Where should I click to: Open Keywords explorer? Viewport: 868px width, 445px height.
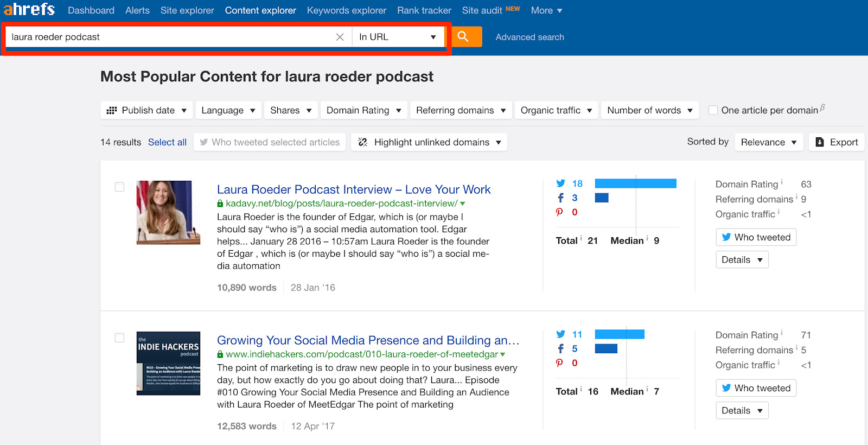347,10
